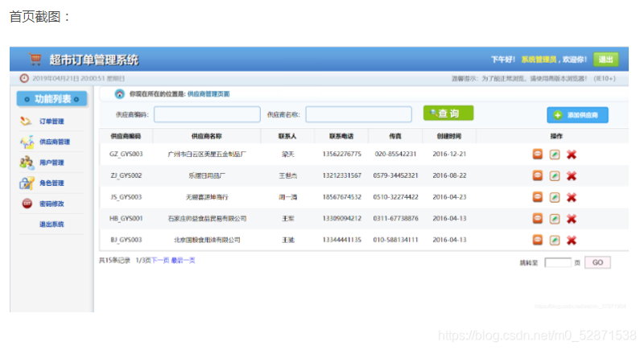Click the shopping cart logo icon
Screen dimensions: 644x350
[x=35, y=60]
